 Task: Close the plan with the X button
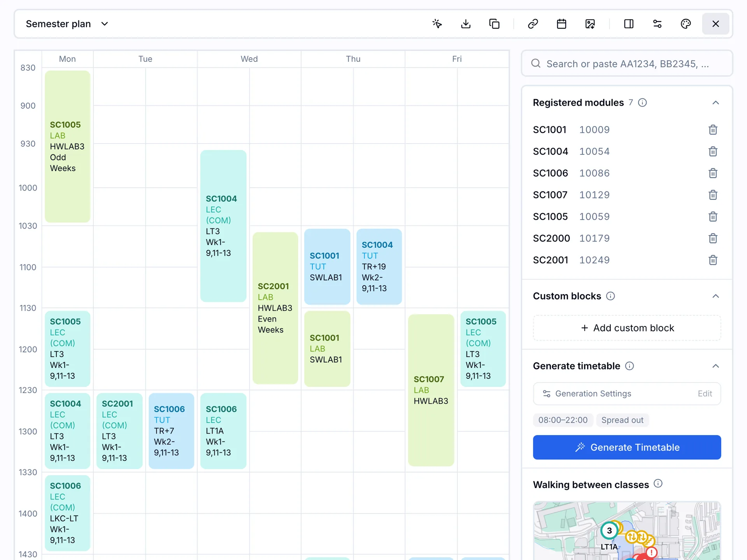click(x=715, y=24)
